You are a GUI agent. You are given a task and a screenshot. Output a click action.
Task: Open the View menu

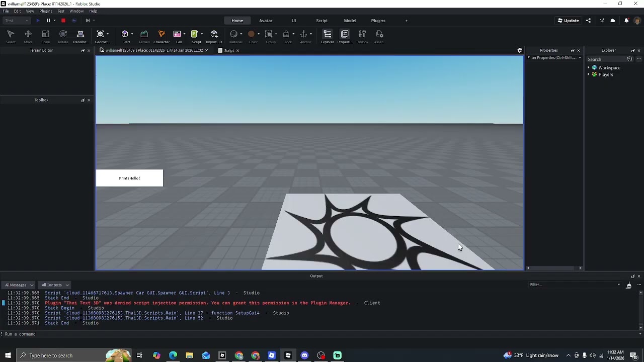30,11
